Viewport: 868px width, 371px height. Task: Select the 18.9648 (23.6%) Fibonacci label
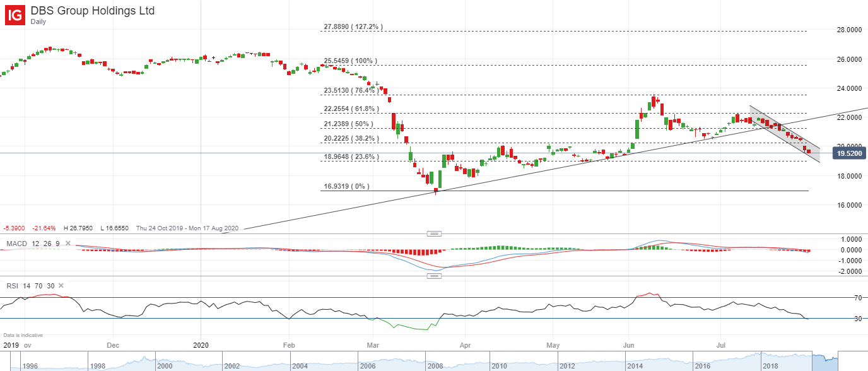pyautogui.click(x=353, y=156)
